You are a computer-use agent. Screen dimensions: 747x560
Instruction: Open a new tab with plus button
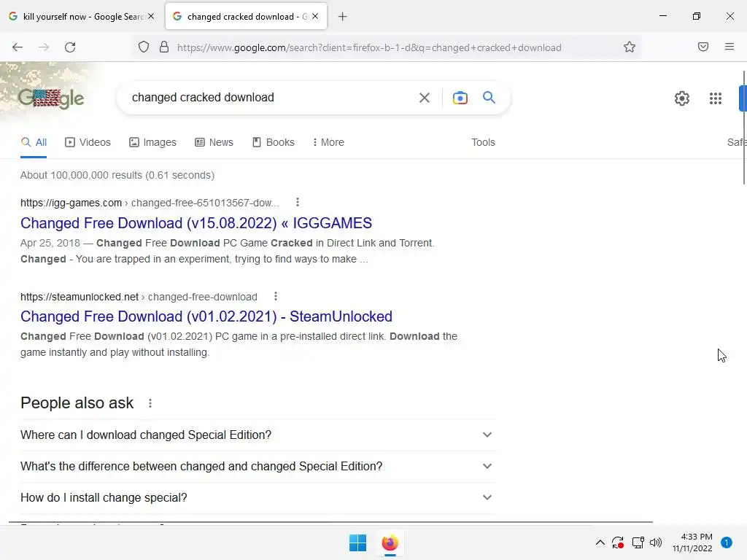[x=343, y=17]
